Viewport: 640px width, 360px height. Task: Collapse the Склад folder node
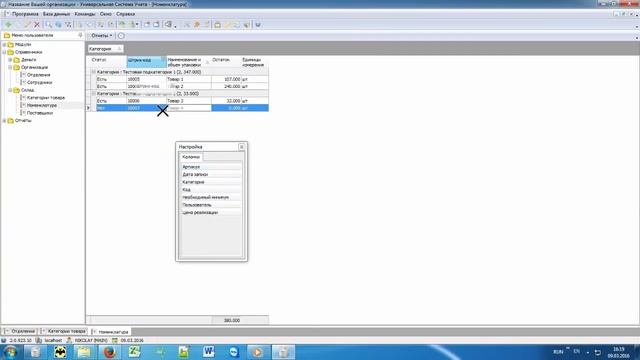pos(10,90)
